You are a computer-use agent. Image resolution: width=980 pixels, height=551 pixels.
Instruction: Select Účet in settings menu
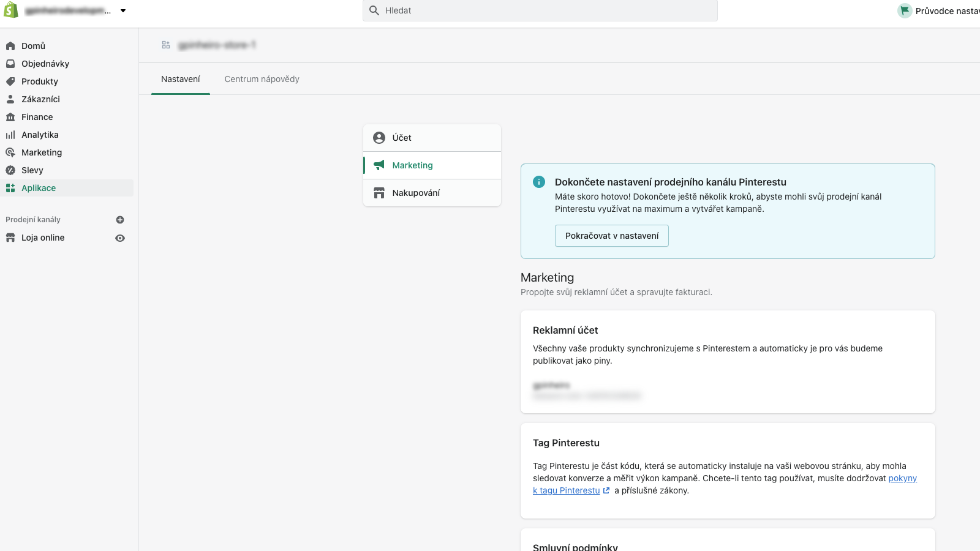(432, 138)
